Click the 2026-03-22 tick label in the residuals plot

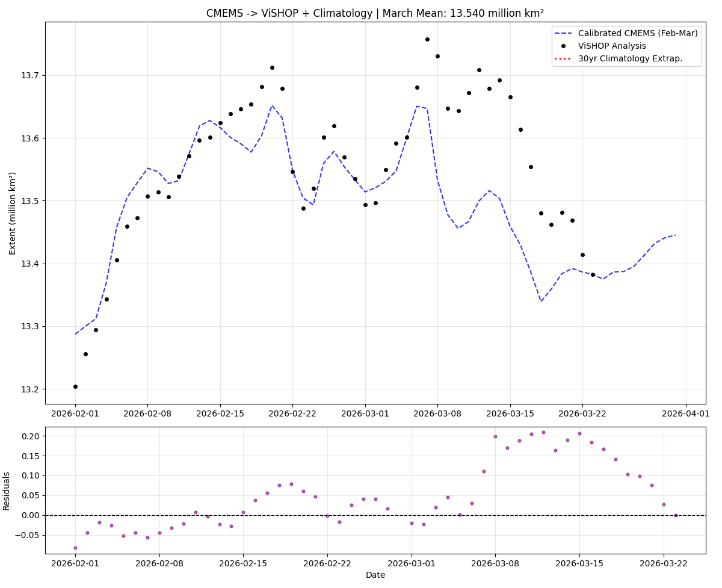coord(664,563)
